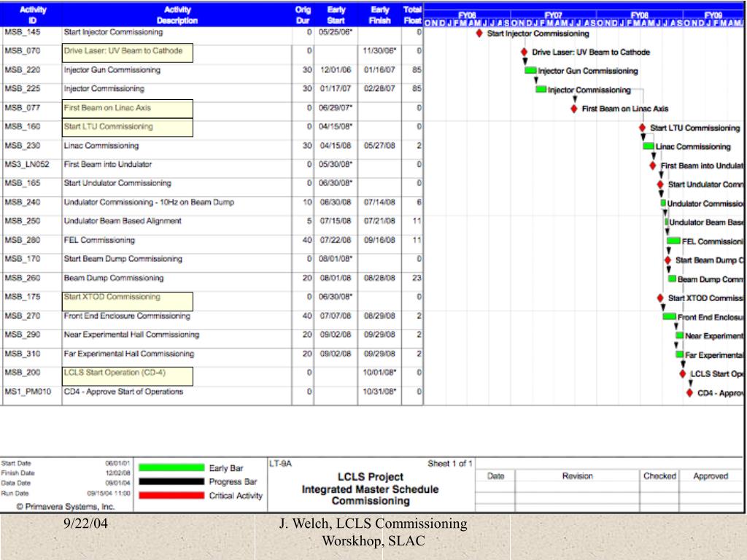Click the Revision column in title block
This screenshot has width=747, height=560.
pyautogui.click(x=578, y=475)
